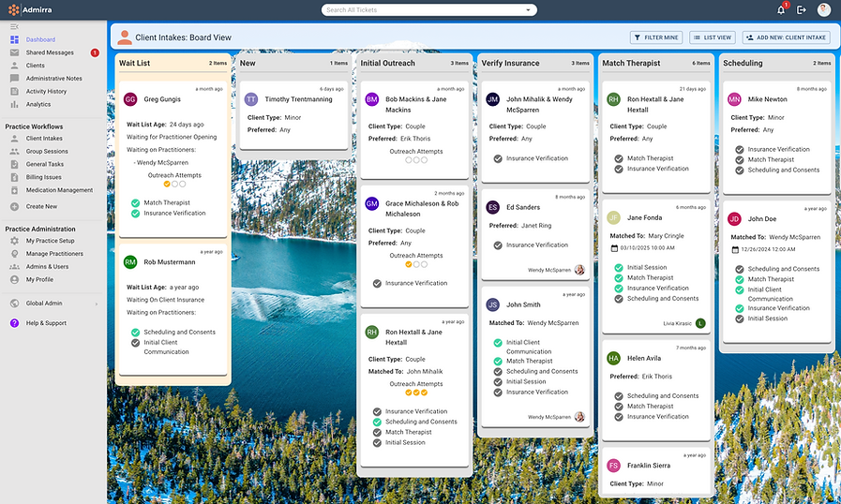This screenshot has height=504, width=841.
Task: Open the user profile avatar menu
Action: coord(824,9)
